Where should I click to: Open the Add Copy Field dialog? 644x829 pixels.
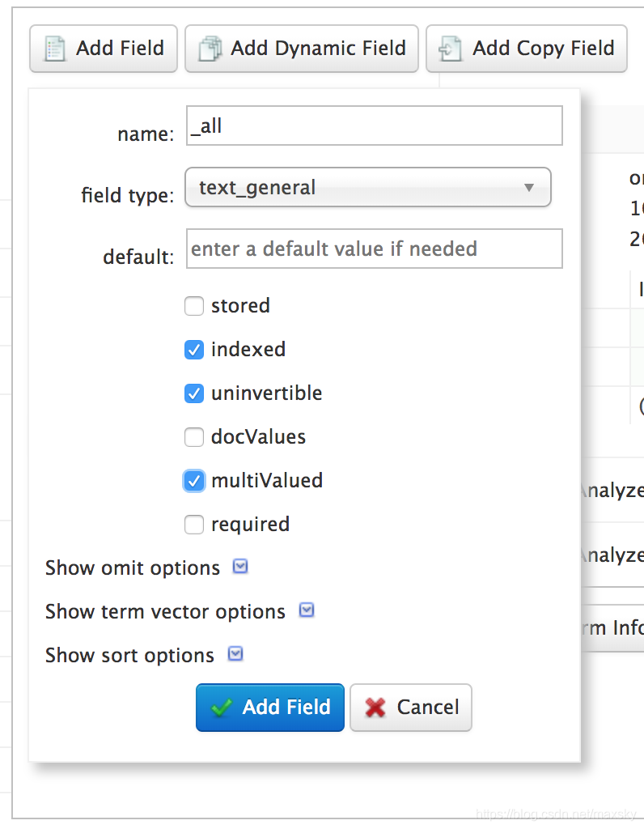pyautogui.click(x=527, y=49)
